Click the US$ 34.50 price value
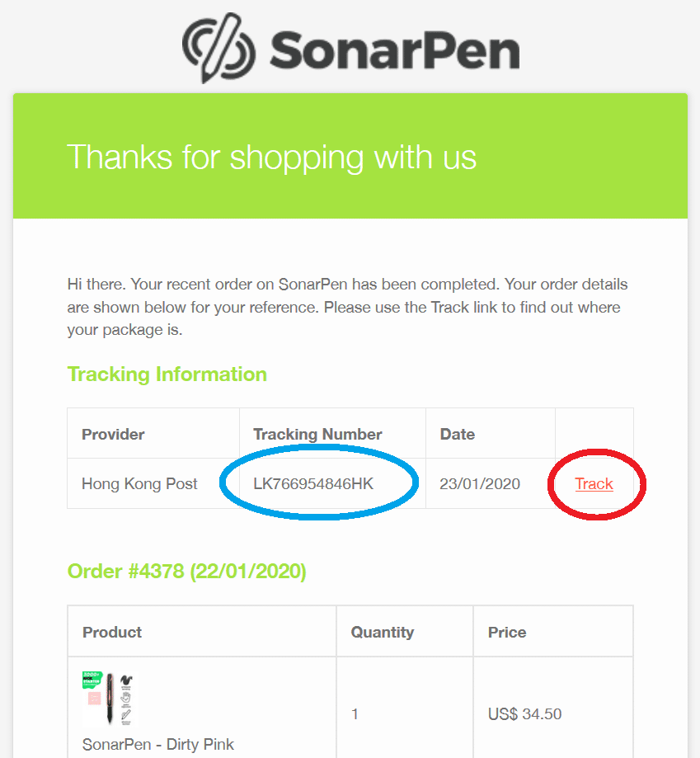 coord(524,714)
